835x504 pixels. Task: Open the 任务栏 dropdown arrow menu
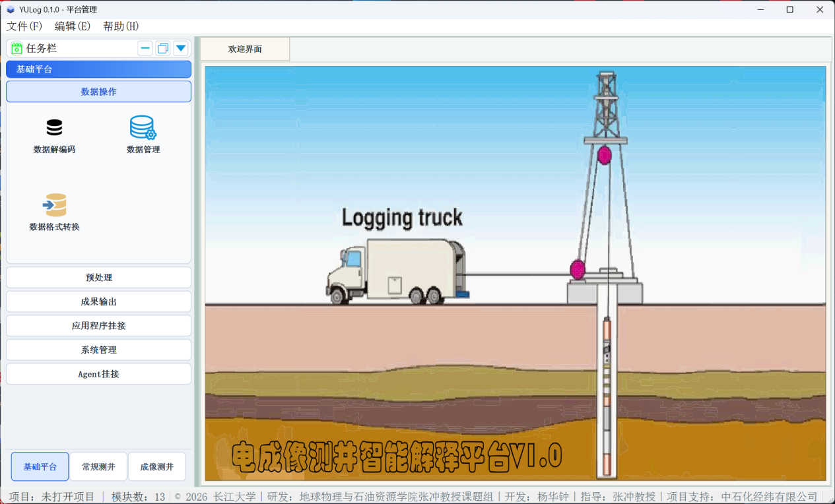tap(181, 48)
